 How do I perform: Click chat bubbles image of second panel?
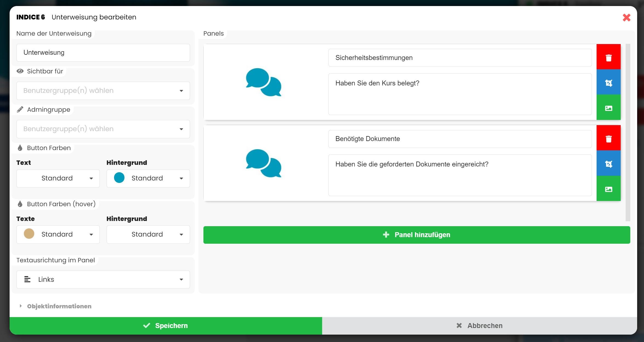[x=263, y=163]
